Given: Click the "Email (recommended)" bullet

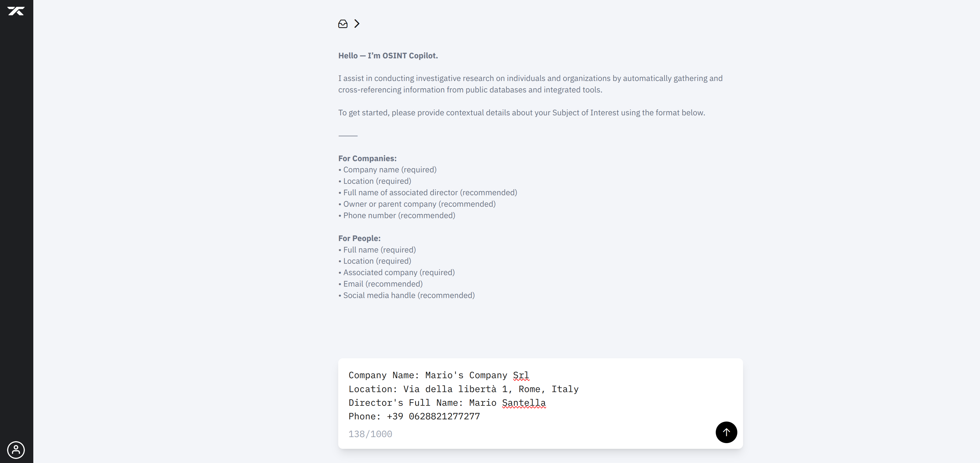Looking at the screenshot, I should tap(383, 284).
